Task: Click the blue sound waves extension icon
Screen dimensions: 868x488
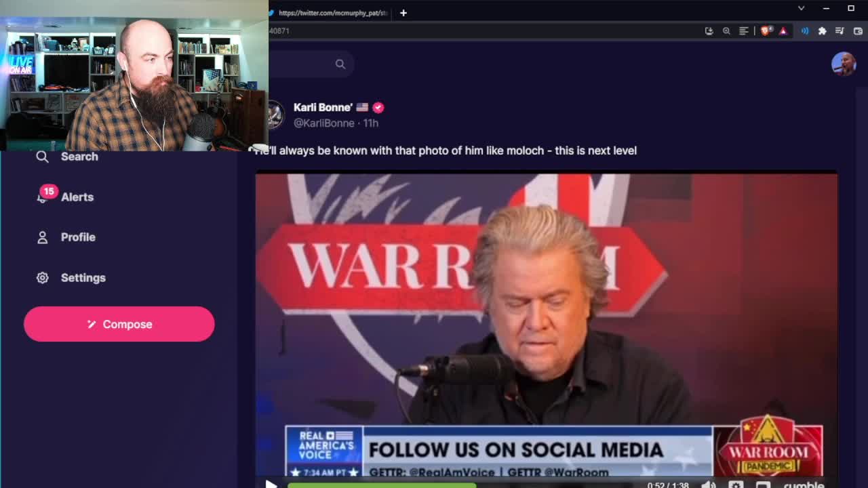Action: click(805, 30)
